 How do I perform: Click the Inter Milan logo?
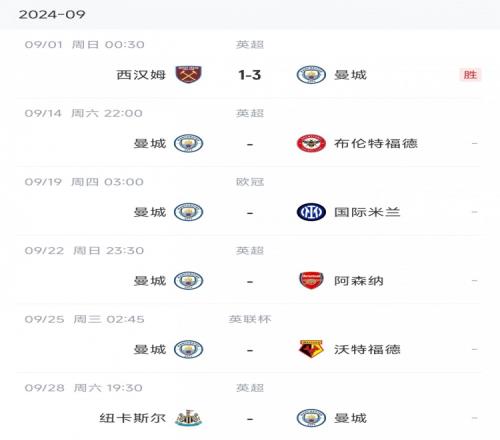click(311, 212)
